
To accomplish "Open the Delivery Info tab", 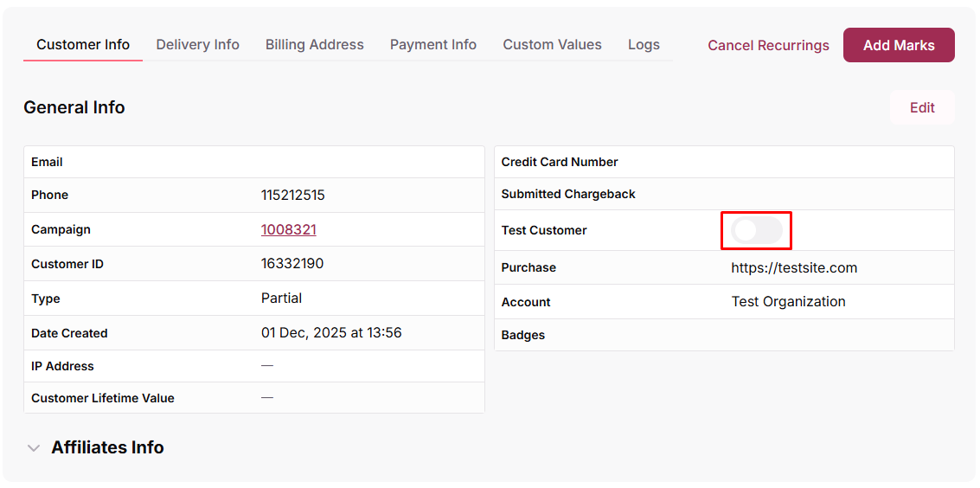I will pos(197,45).
